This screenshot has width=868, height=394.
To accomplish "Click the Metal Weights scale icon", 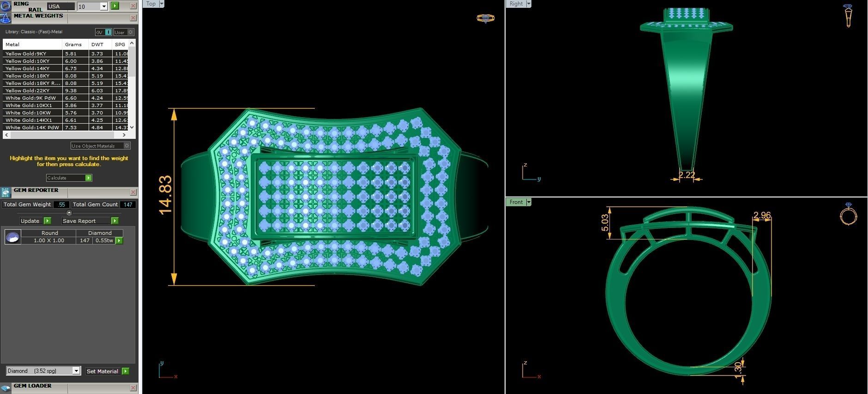I will click(x=5, y=18).
